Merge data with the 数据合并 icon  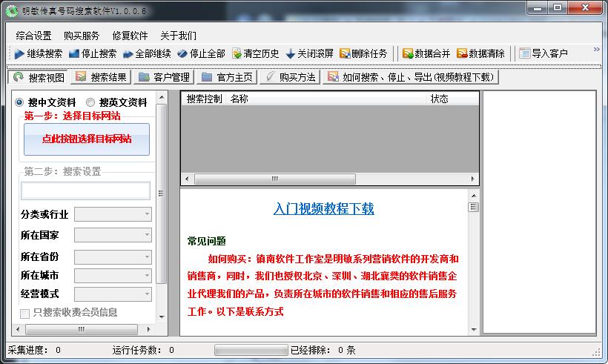pos(407,53)
